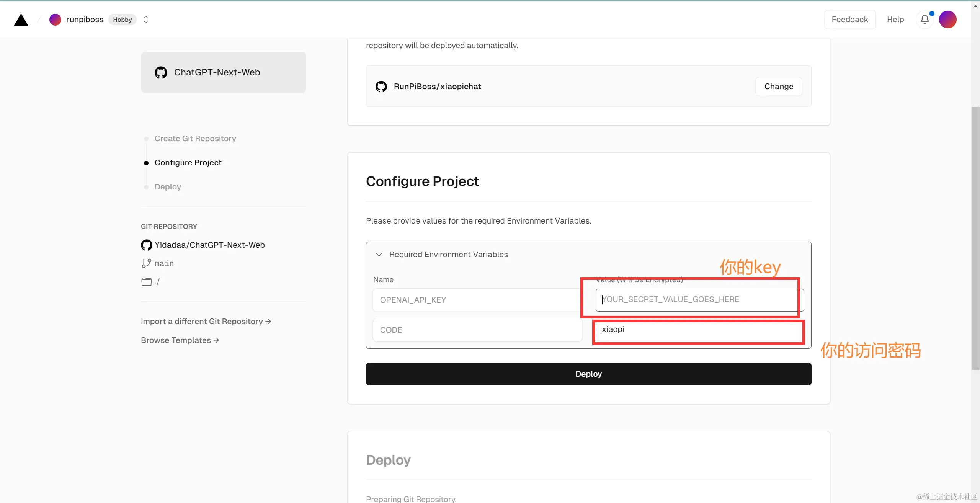Select Configure Project step in sidebar
The image size is (980, 503).
point(188,163)
